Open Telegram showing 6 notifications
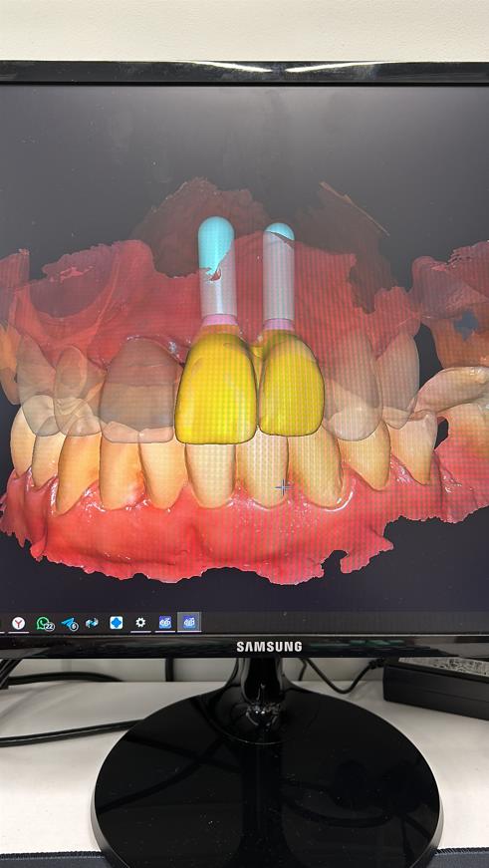 point(69,623)
